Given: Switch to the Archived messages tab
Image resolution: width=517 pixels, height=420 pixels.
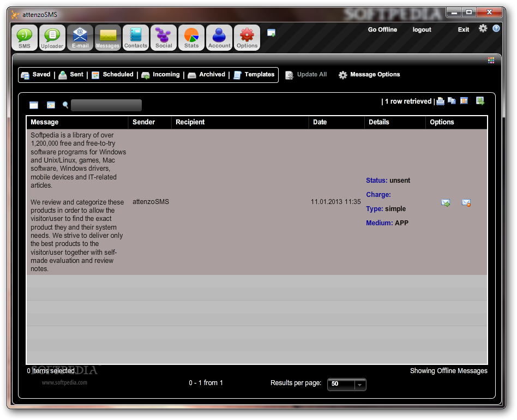Looking at the screenshot, I should [x=206, y=75].
